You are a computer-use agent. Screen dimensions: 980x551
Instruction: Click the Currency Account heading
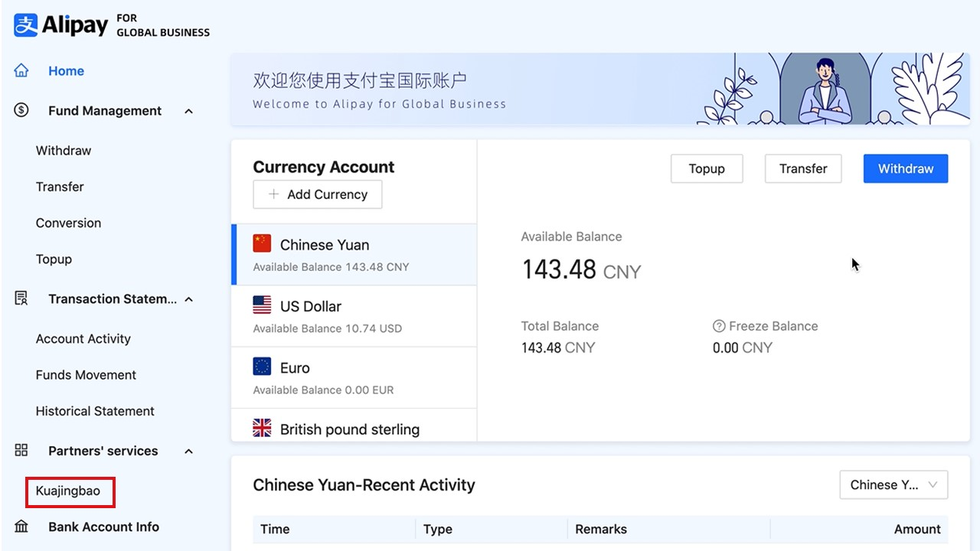323,167
